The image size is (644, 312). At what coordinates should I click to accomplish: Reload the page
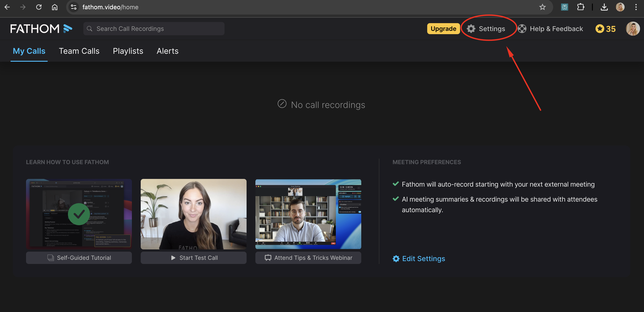tap(39, 7)
